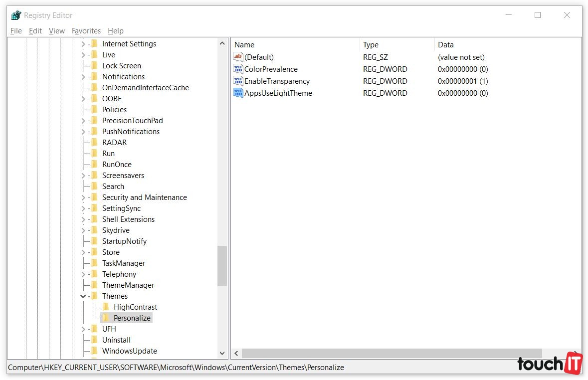Viewport: 588px width, 380px height.
Task: Select the ColorPrevalence DWORD icon
Action: (238, 69)
